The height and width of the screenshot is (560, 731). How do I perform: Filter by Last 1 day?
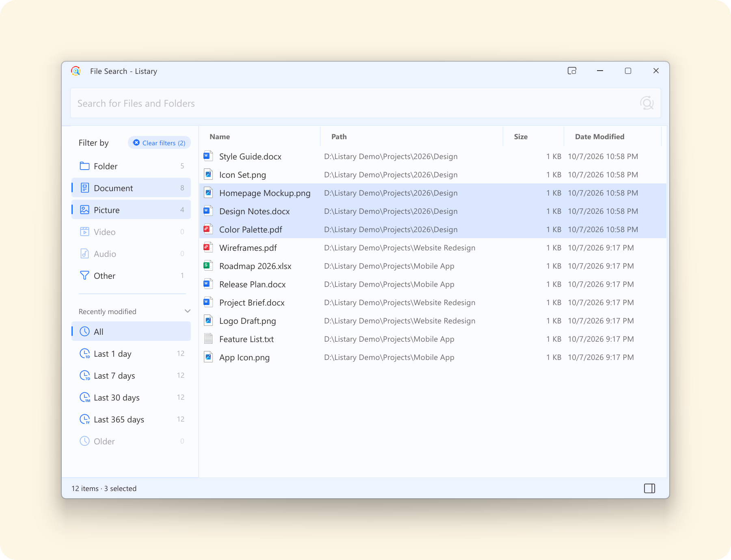(x=131, y=353)
